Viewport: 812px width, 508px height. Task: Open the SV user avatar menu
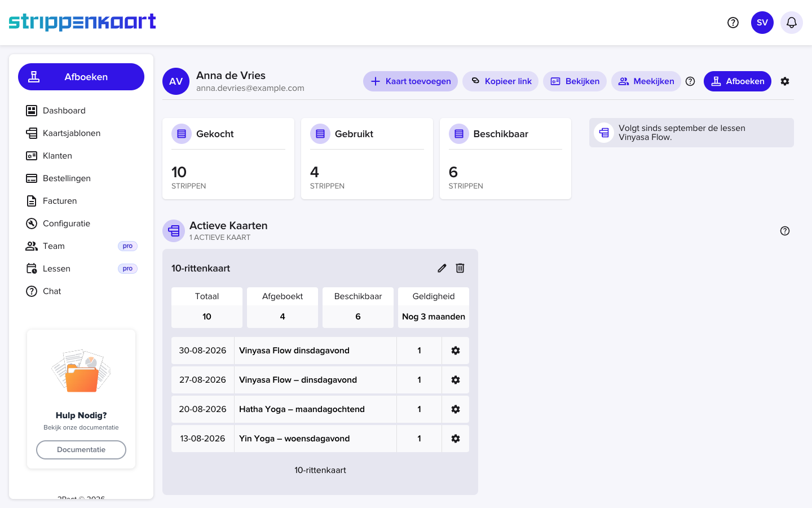pos(762,23)
